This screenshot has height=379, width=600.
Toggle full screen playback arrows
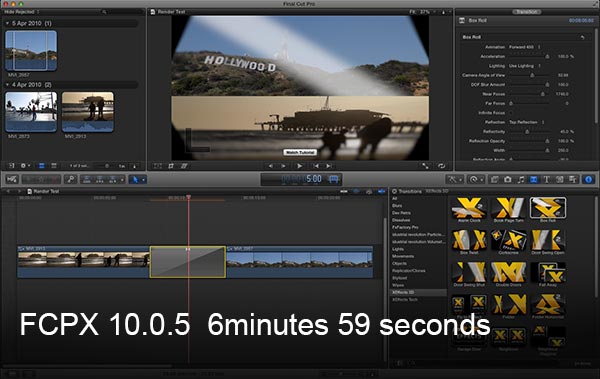click(425, 166)
